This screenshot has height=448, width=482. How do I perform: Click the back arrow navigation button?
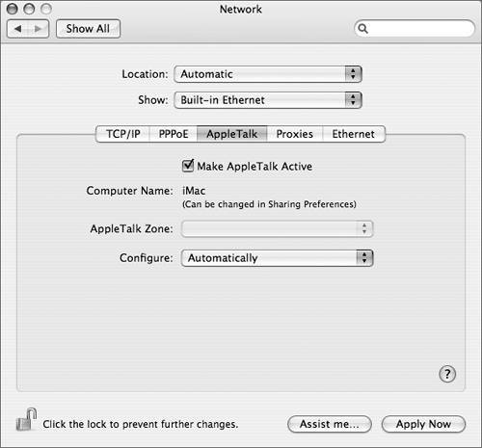click(x=17, y=29)
